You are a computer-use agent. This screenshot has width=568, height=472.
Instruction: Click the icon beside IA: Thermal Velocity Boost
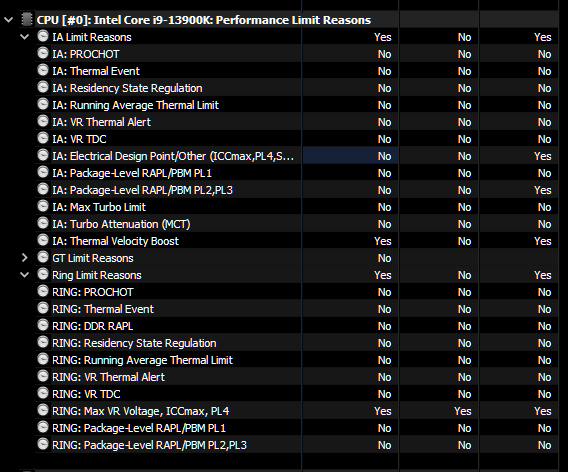coord(43,241)
